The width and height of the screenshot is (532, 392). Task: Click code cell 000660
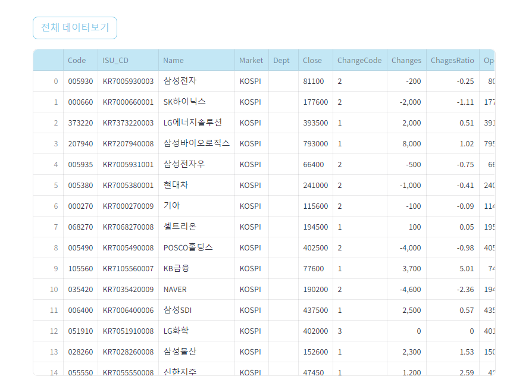(80, 102)
